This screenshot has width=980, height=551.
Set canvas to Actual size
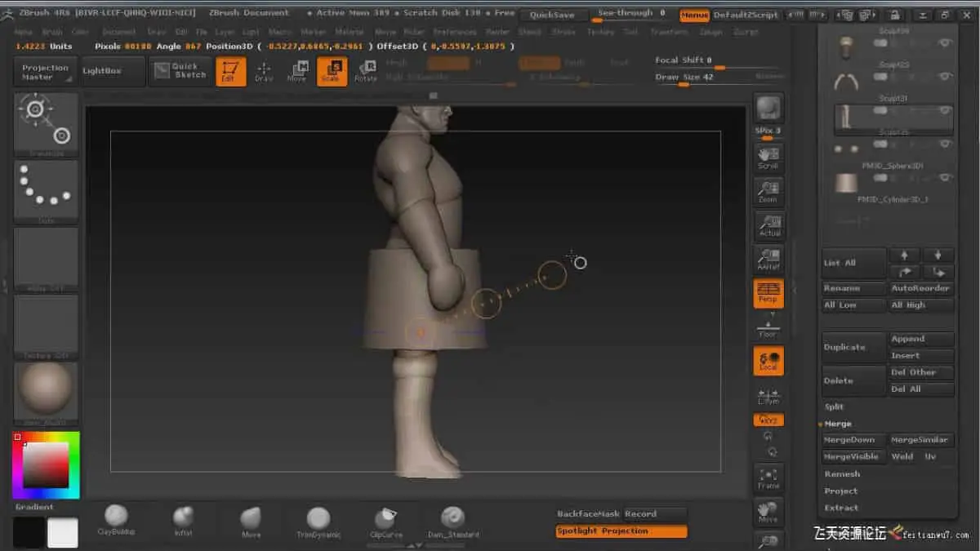point(768,225)
